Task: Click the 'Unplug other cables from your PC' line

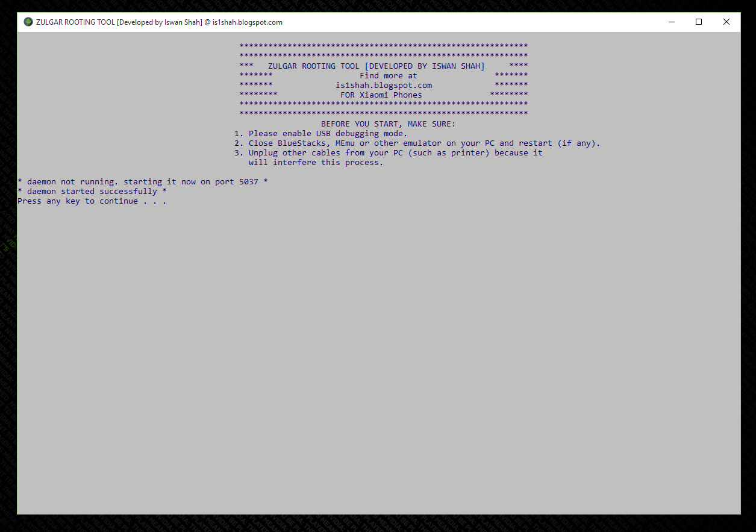Action: (x=389, y=153)
